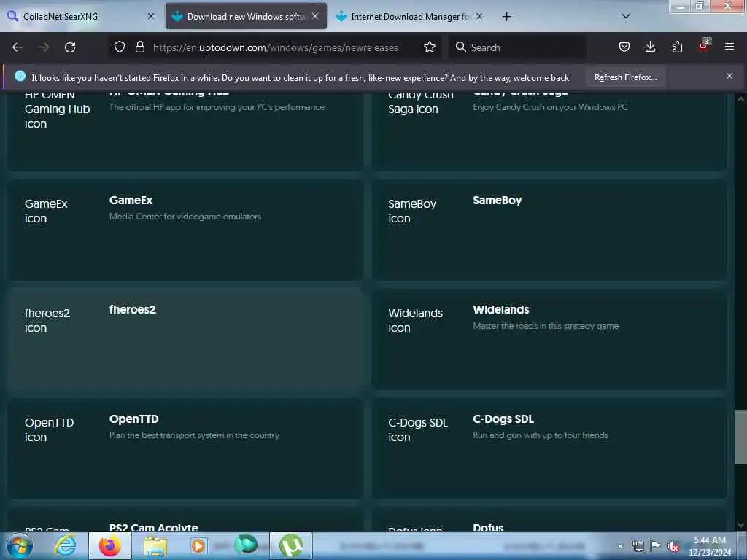Screen dimensions: 747x560
Task: Open the fheroes2 app title
Action: click(x=133, y=309)
